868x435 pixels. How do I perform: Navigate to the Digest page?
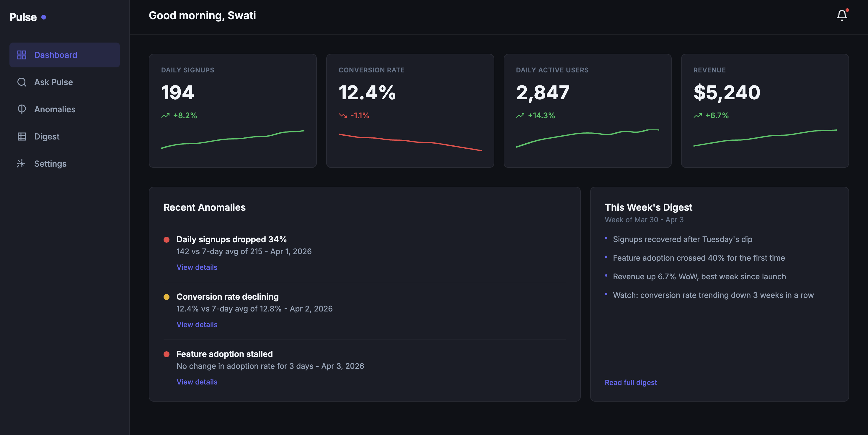coord(46,136)
